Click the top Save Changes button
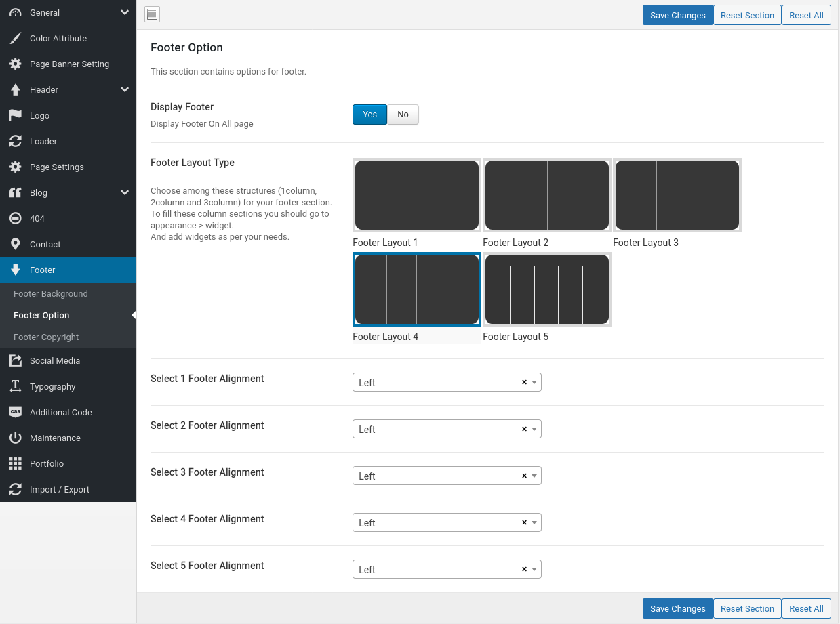This screenshot has height=624, width=840. (678, 15)
